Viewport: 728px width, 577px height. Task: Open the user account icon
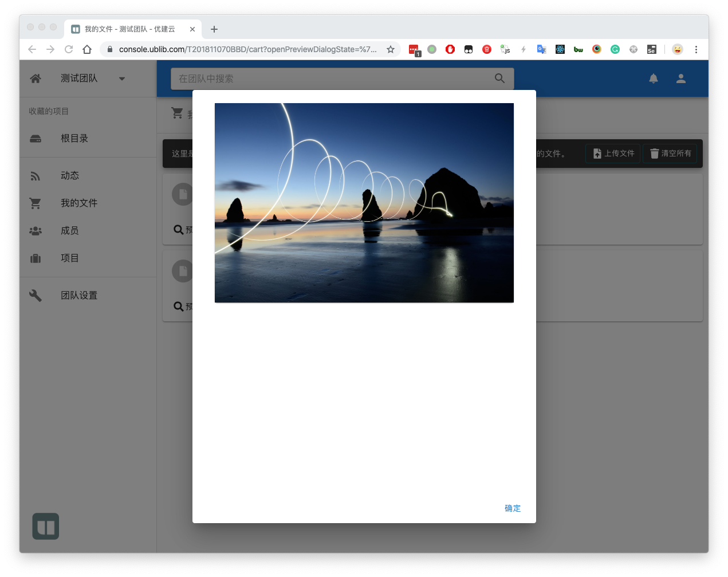(680, 78)
